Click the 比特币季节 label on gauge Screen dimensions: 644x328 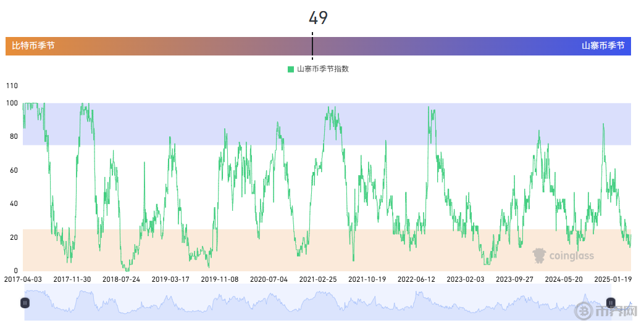(x=33, y=46)
